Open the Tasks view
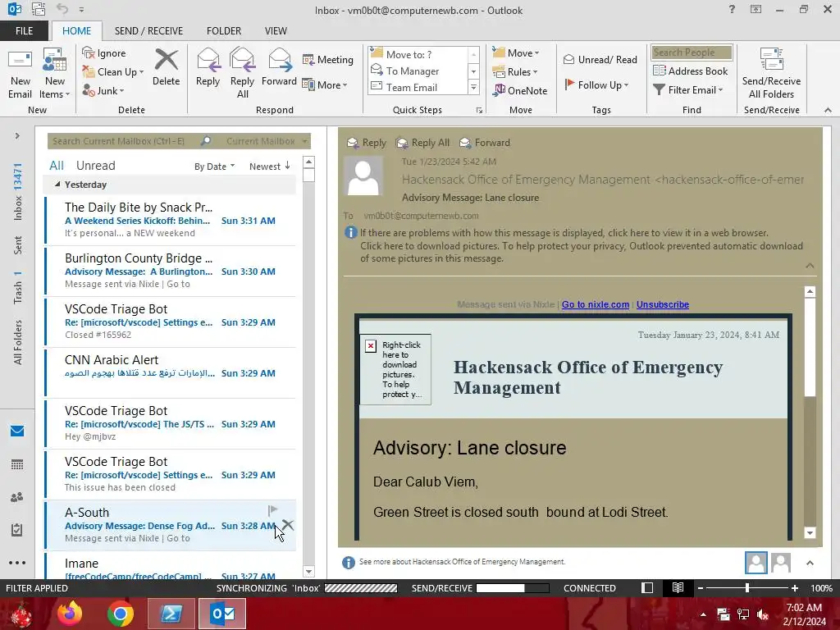The height and width of the screenshot is (630, 840). point(17,531)
